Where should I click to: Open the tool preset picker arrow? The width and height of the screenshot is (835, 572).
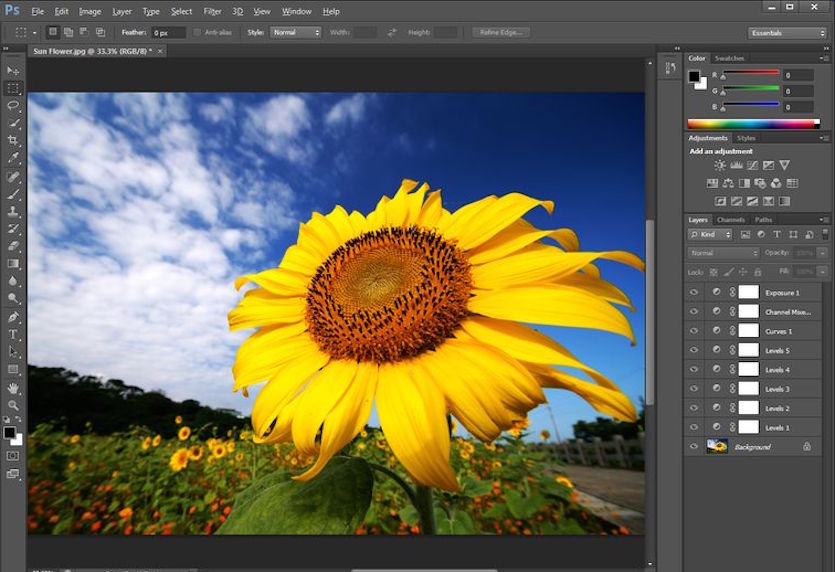click(35, 32)
